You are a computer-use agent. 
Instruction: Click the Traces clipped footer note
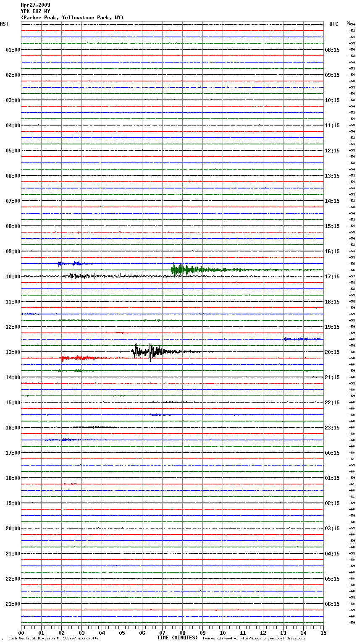254,639
